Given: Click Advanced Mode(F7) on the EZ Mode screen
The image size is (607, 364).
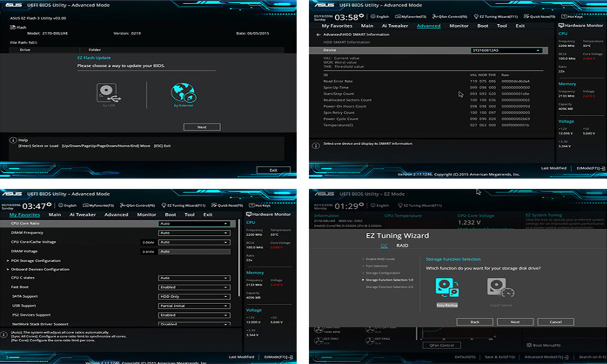Looking at the screenshot, I should pos(546,357).
